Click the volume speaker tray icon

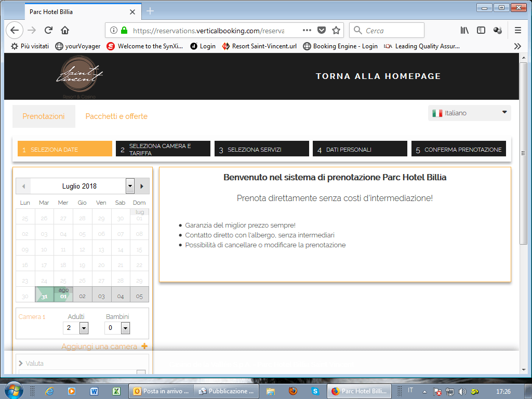462,392
